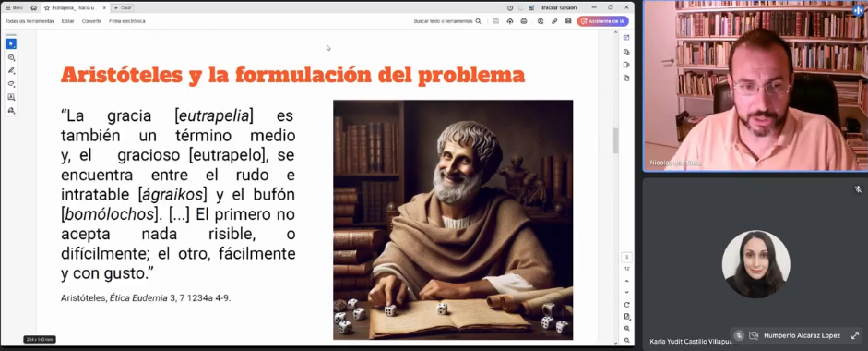The height and width of the screenshot is (351, 868).
Task: Select the zoom marquee tool in left toolbar
Action: [x=11, y=57]
